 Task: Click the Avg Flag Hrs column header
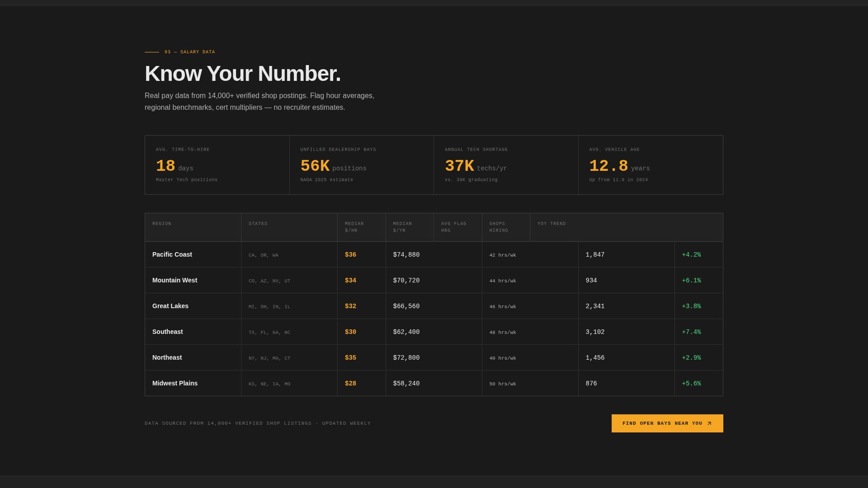458,227
